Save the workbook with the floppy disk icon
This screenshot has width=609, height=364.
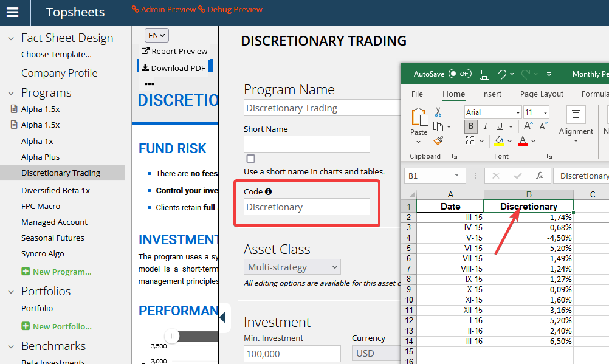(484, 74)
